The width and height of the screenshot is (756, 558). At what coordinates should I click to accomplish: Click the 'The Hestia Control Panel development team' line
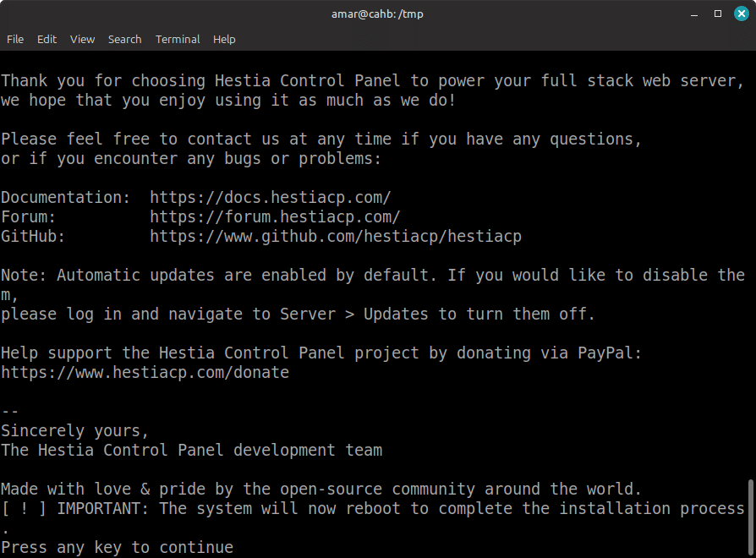click(x=191, y=451)
